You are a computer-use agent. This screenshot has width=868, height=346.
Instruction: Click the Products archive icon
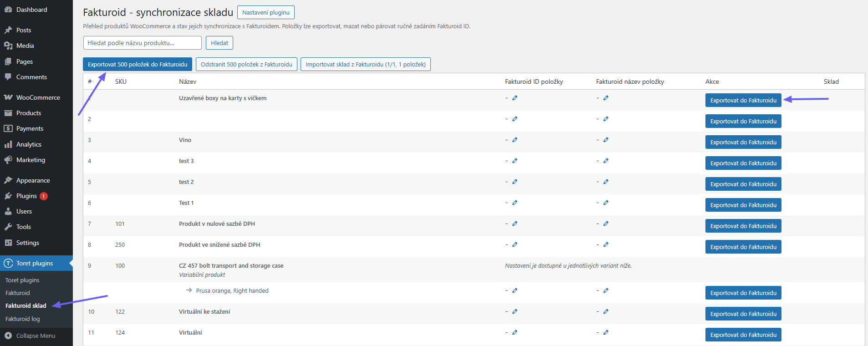(8, 113)
